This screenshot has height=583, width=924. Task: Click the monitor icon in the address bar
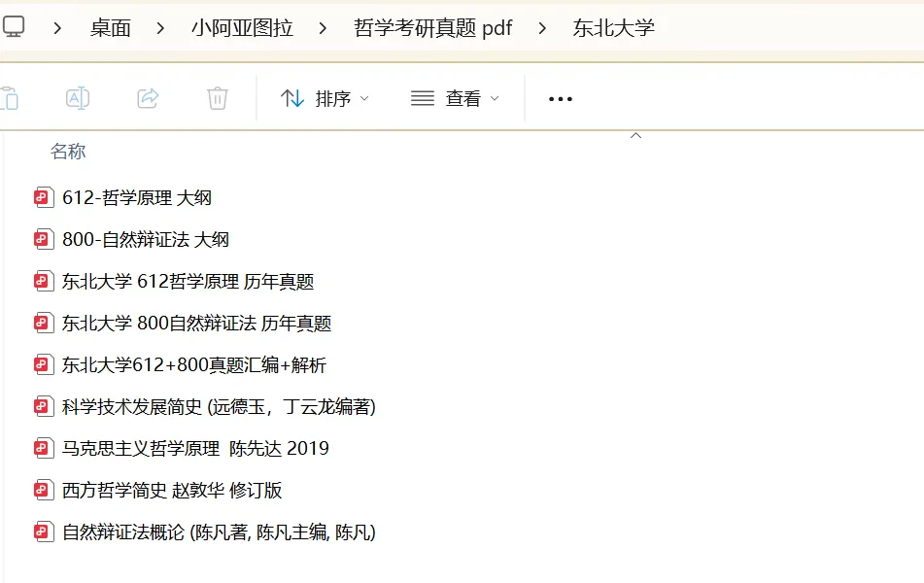pyautogui.click(x=14, y=28)
